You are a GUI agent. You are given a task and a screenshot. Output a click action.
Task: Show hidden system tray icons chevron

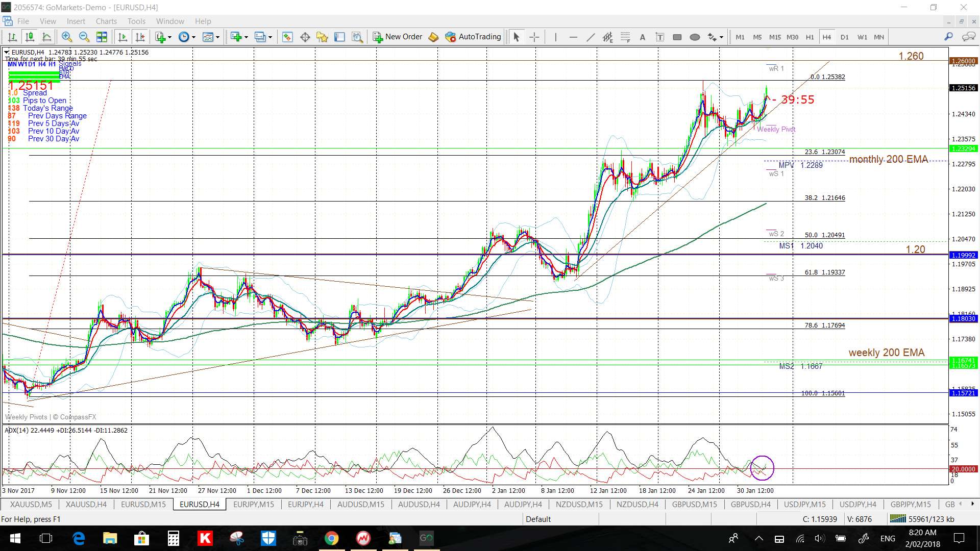(758, 538)
